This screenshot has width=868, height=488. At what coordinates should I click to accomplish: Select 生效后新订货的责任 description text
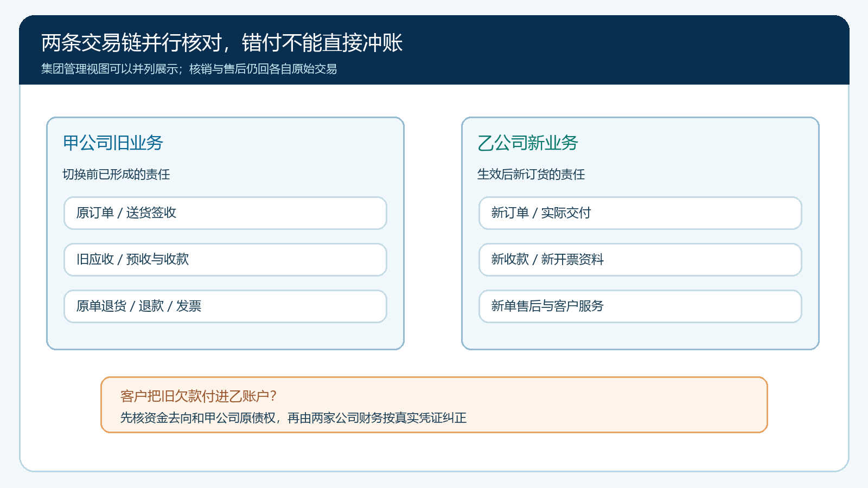[x=531, y=174]
